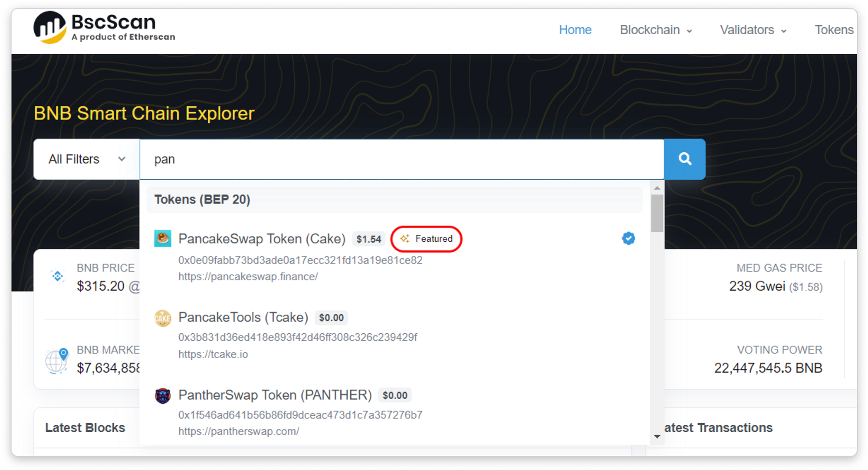Click the PANTHER $0.00 price tag
The image size is (868, 470).
click(395, 395)
